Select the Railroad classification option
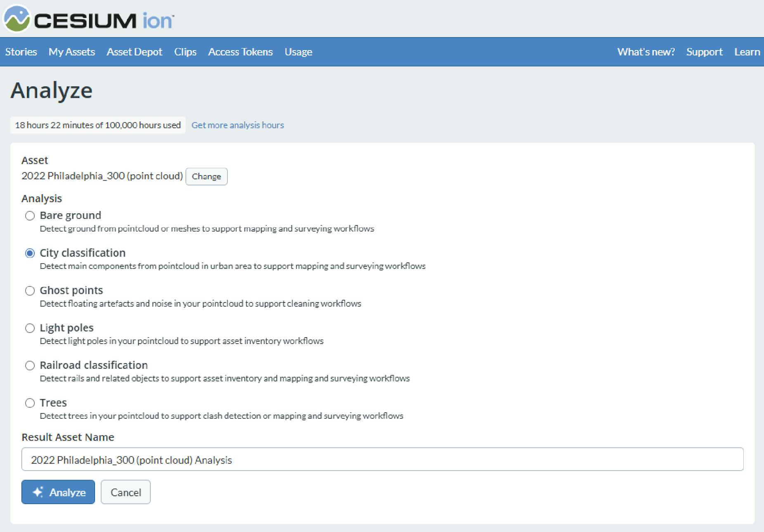Viewport: 764px width, 532px height. 29,365
